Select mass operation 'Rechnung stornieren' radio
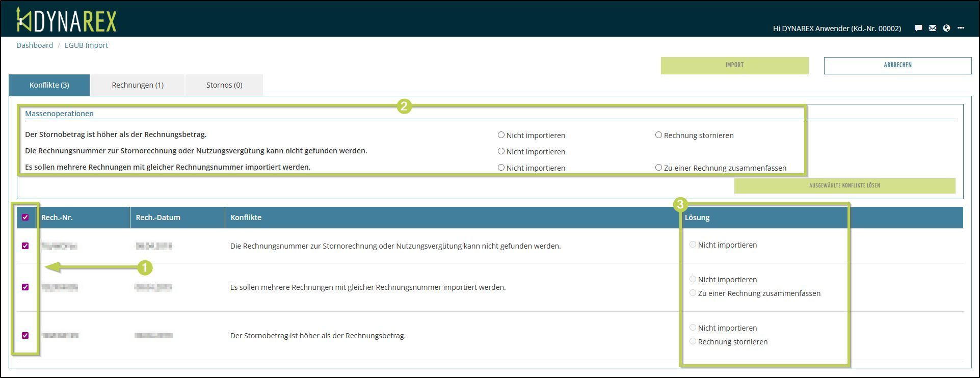Image resolution: width=980 pixels, height=378 pixels. [658, 135]
